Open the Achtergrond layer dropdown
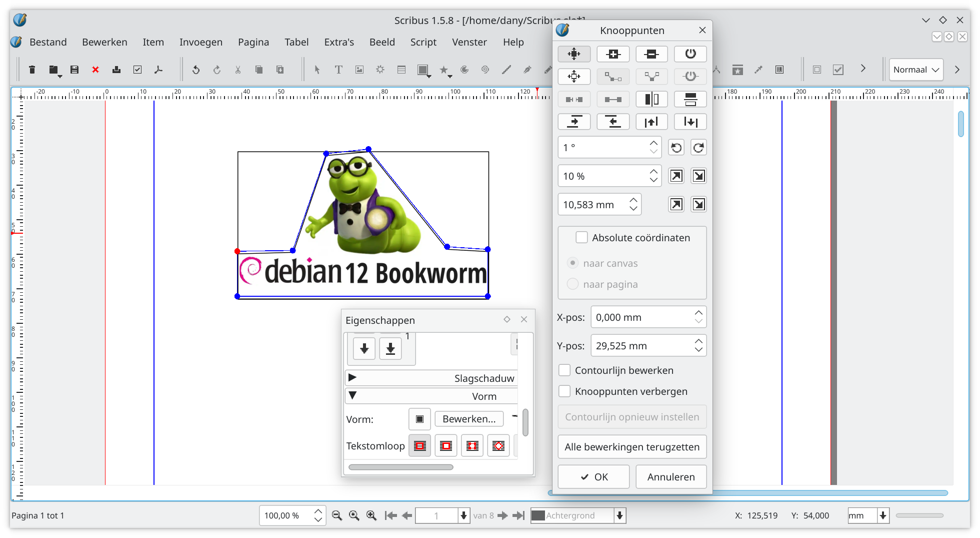 [619, 515]
